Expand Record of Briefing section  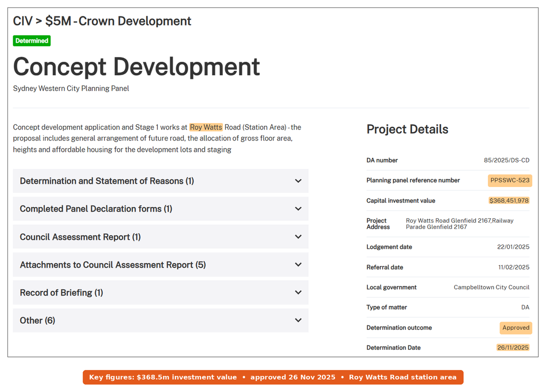(160, 292)
